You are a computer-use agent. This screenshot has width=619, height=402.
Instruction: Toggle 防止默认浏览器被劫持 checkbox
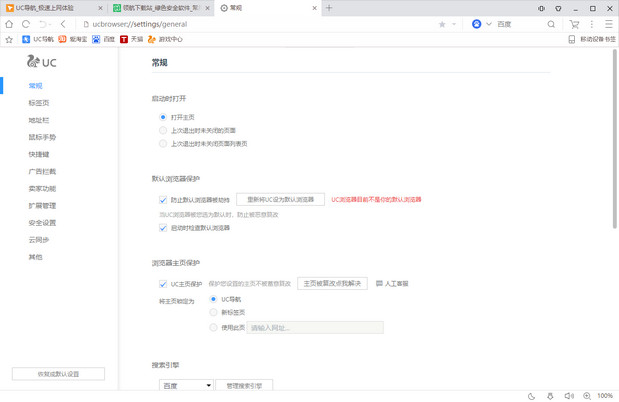tap(163, 200)
